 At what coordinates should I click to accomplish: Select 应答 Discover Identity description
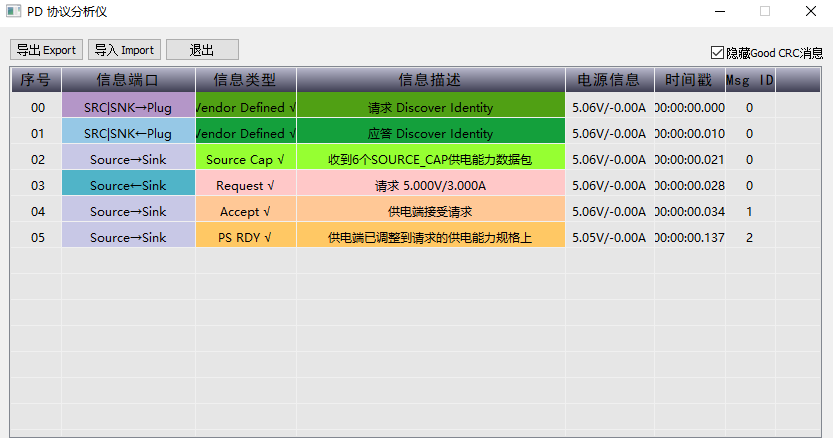point(430,133)
